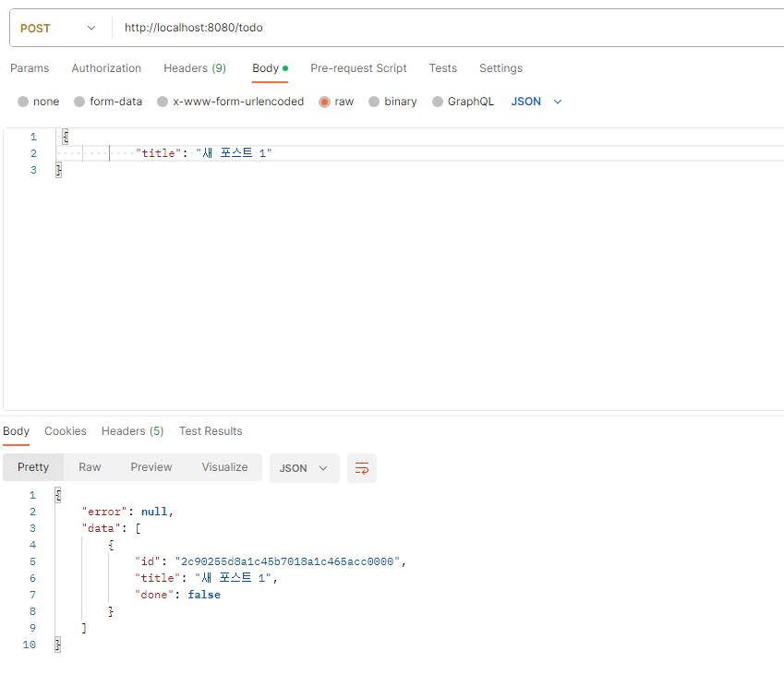This screenshot has width=784, height=675.
Task: Switch to the Params tab
Action: (x=30, y=68)
